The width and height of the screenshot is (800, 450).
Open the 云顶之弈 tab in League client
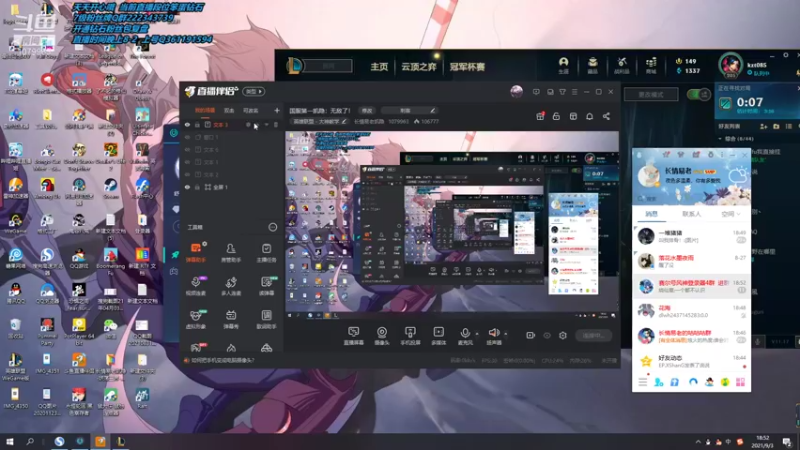pos(418,67)
